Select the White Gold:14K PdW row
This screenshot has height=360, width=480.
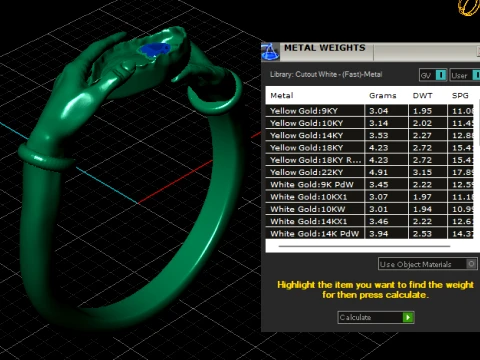[x=369, y=234]
